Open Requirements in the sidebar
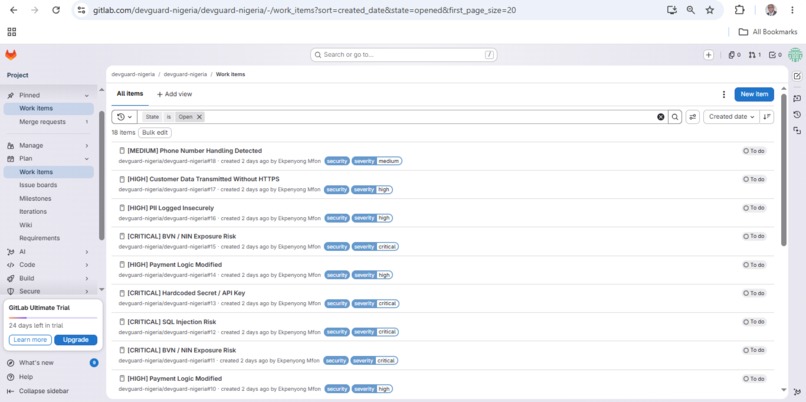Viewport: 806px width, 402px height. [40, 239]
